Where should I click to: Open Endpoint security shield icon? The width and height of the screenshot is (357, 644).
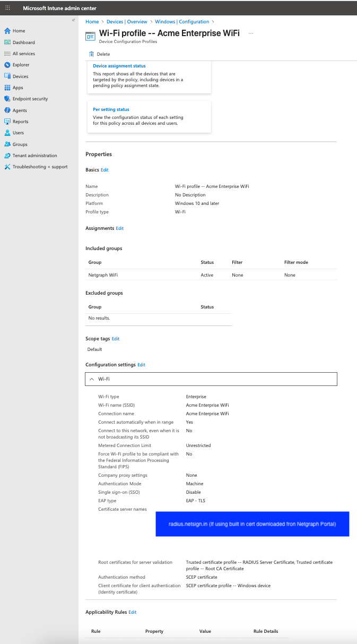click(7, 99)
